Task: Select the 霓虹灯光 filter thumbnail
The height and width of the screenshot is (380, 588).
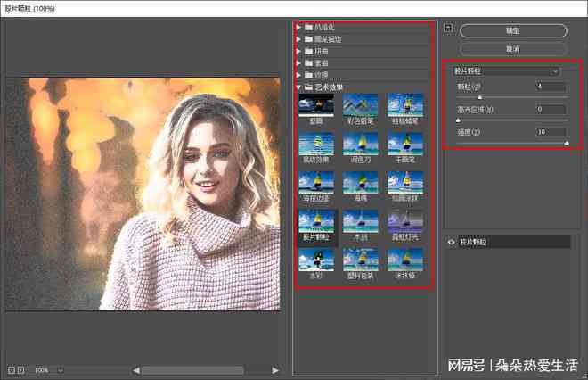Action: click(405, 221)
